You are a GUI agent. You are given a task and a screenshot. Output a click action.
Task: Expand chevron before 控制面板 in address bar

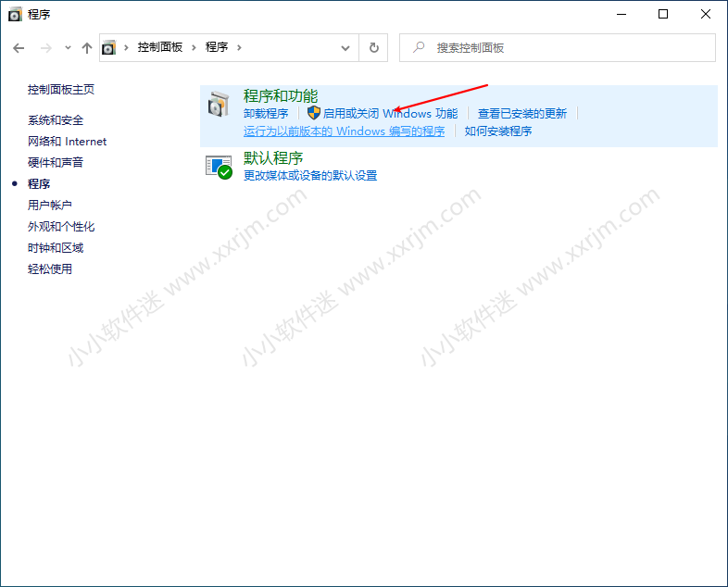pyautogui.click(x=126, y=47)
